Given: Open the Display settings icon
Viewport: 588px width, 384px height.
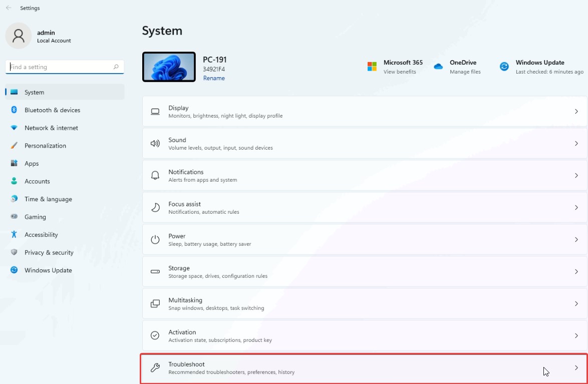Looking at the screenshot, I should pyautogui.click(x=155, y=111).
